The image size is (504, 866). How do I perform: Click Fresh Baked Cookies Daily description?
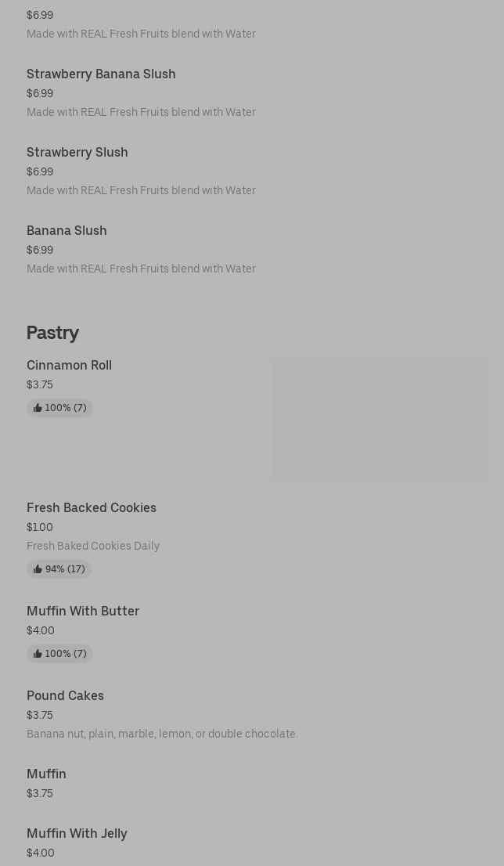click(93, 546)
